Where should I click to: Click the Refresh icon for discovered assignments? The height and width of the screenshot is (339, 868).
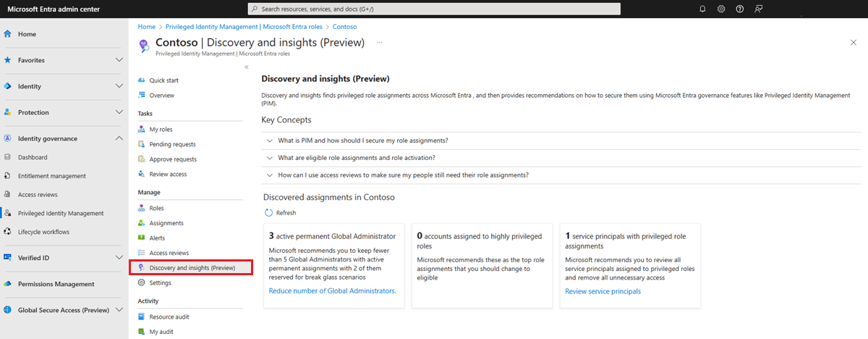click(269, 213)
